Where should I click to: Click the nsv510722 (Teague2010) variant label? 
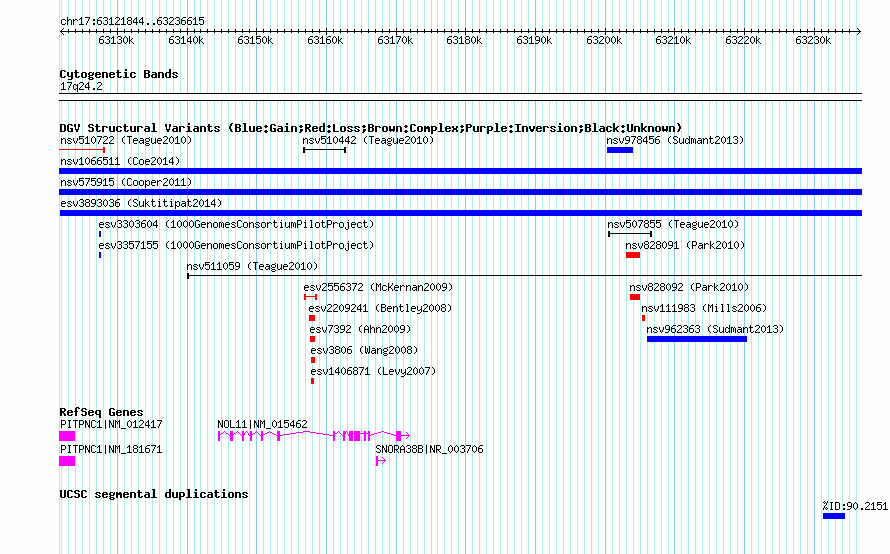(126, 140)
